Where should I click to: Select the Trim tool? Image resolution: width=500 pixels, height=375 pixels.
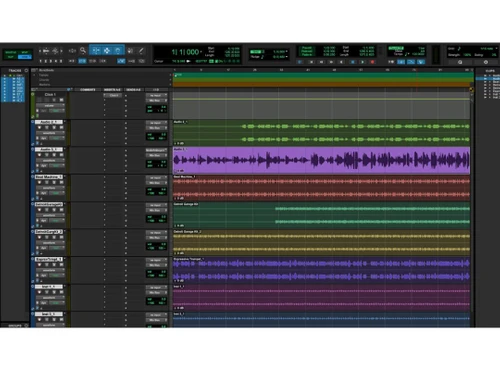click(96, 50)
